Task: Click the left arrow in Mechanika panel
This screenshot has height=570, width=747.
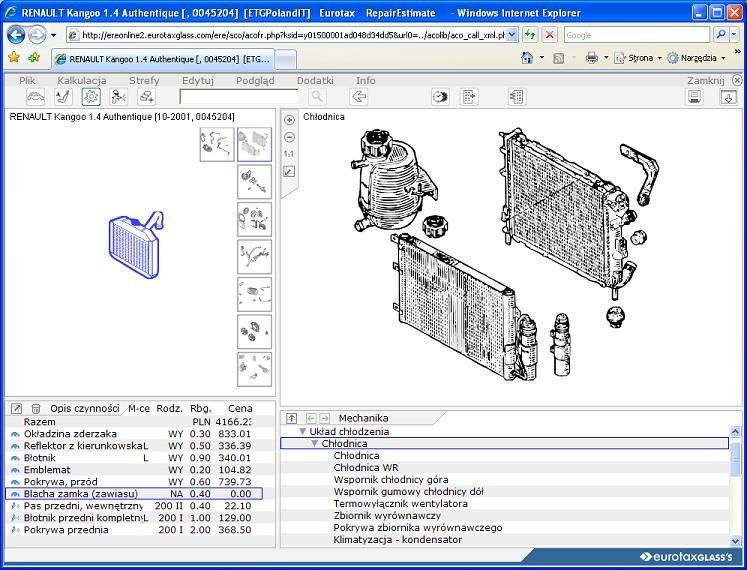Action: (311, 418)
